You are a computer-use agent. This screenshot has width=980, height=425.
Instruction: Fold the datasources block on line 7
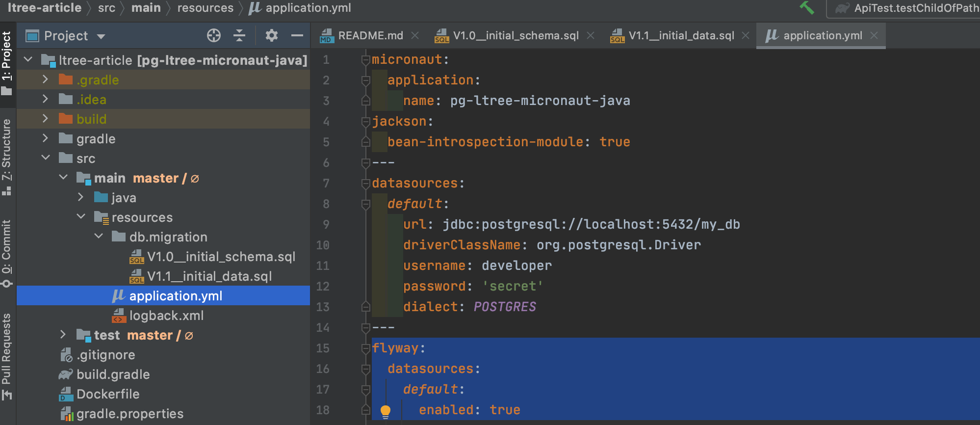(x=365, y=184)
